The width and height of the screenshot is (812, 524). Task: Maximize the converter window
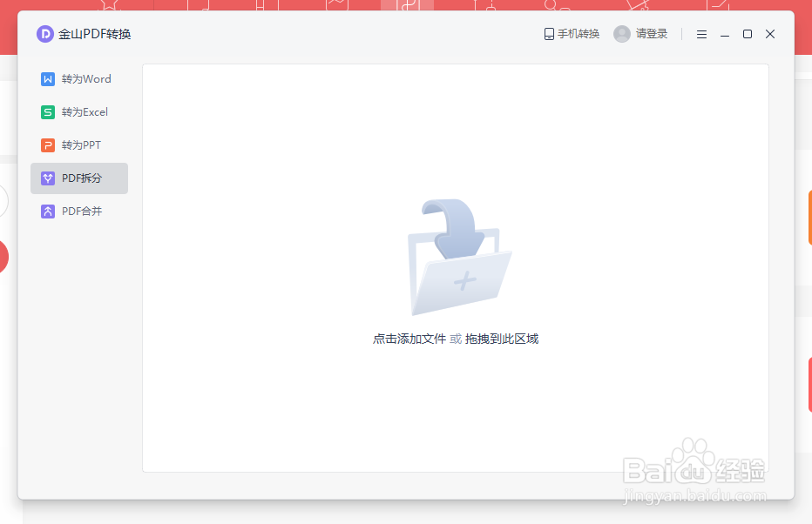pos(747,34)
